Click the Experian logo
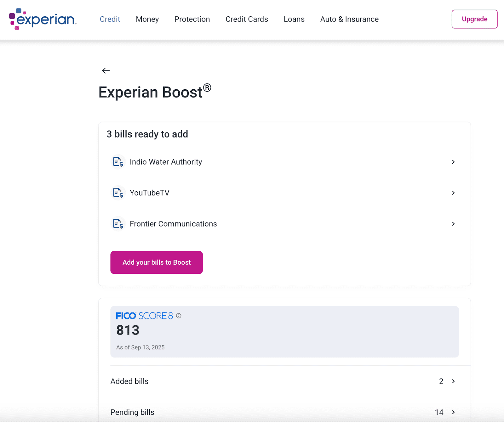504x422 pixels. pos(43,19)
